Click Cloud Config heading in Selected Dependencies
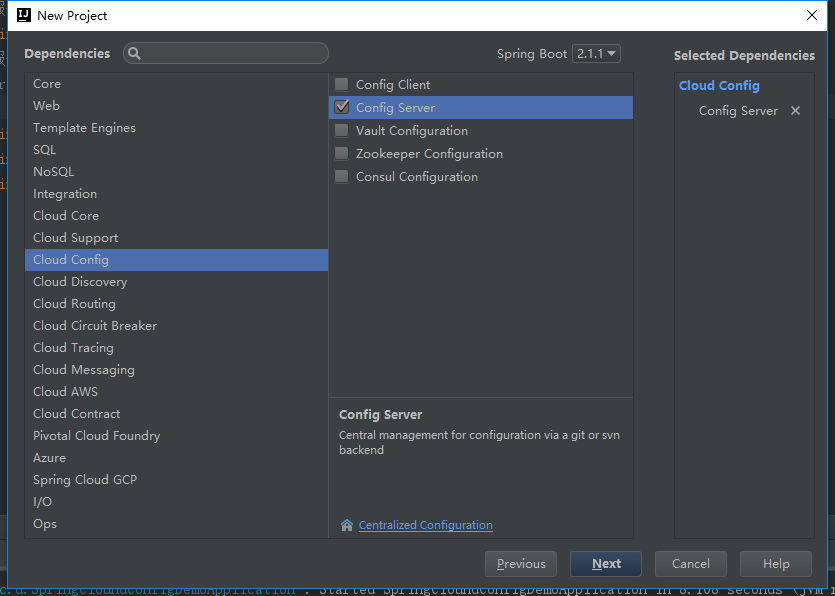This screenshot has height=596, width=835. pyautogui.click(x=719, y=85)
